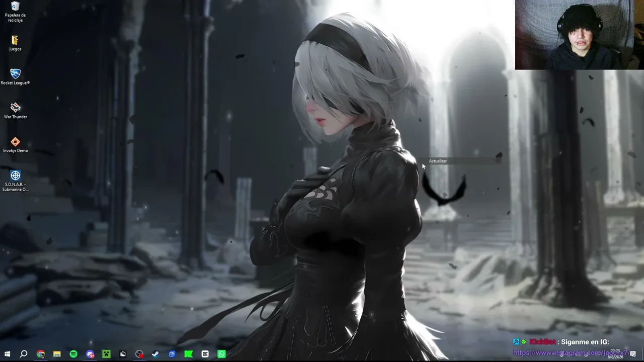
Task: Select the Invokyr Demo desktop shortcut
Action: tap(15, 145)
